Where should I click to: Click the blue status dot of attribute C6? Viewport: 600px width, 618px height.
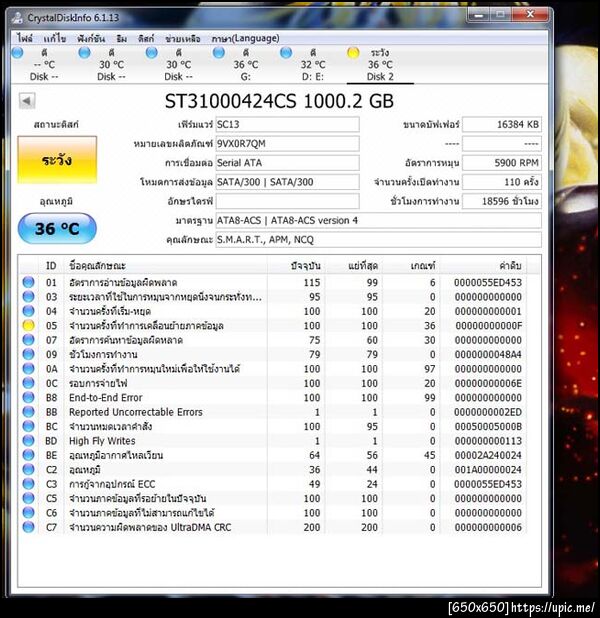pyautogui.click(x=28, y=512)
